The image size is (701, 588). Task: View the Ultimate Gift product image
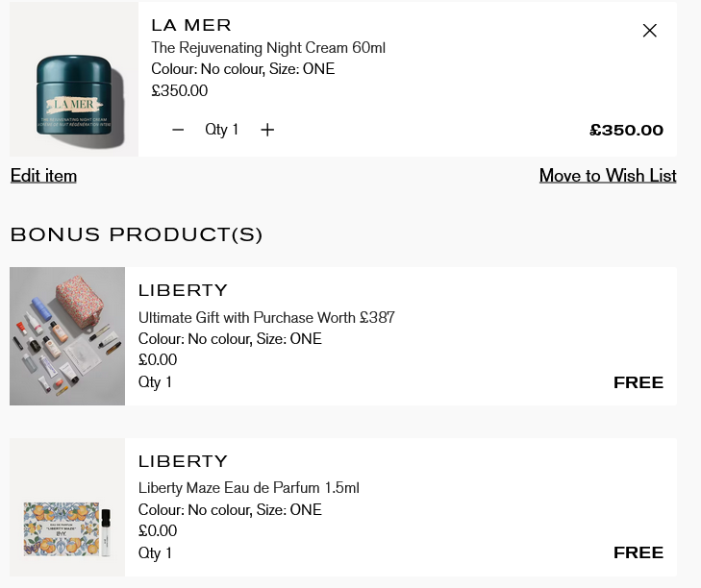coord(67,336)
